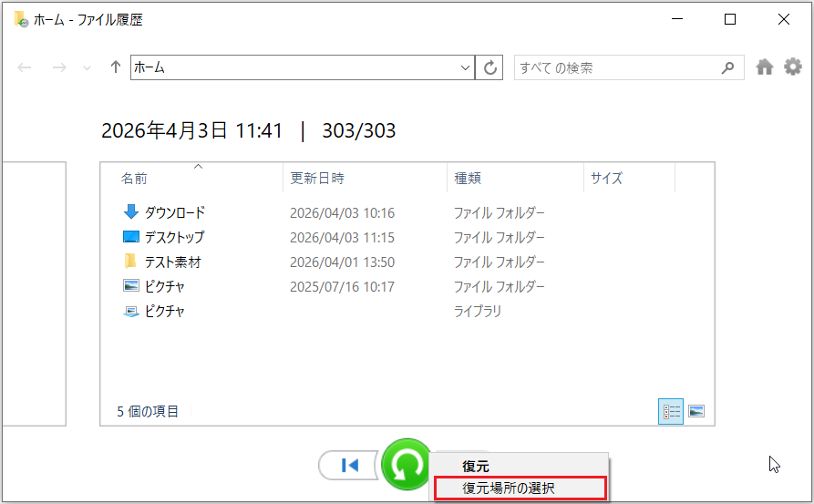This screenshot has height=504, width=814.
Task: Open settings gear menu
Action: pos(793,67)
